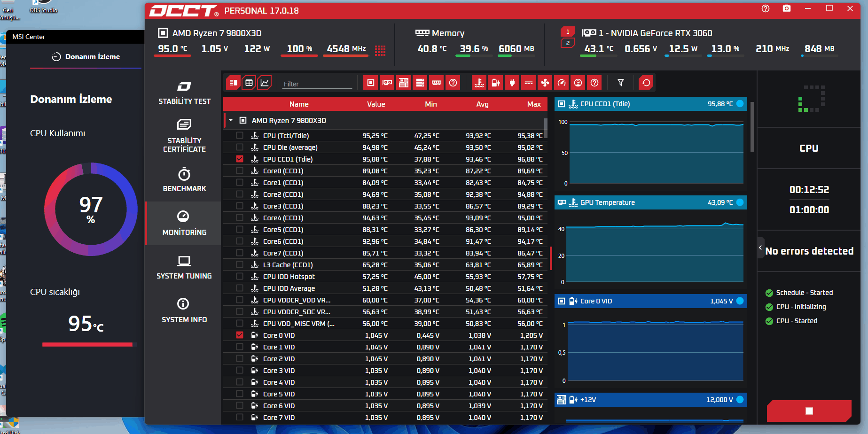Sort sensor table by Name column
Image resolution: width=868 pixels, height=434 pixels.
(x=299, y=104)
